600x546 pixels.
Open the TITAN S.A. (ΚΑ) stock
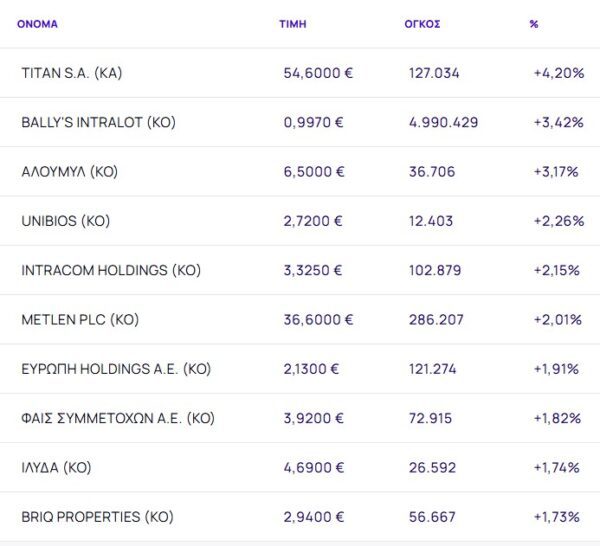pos(71,73)
